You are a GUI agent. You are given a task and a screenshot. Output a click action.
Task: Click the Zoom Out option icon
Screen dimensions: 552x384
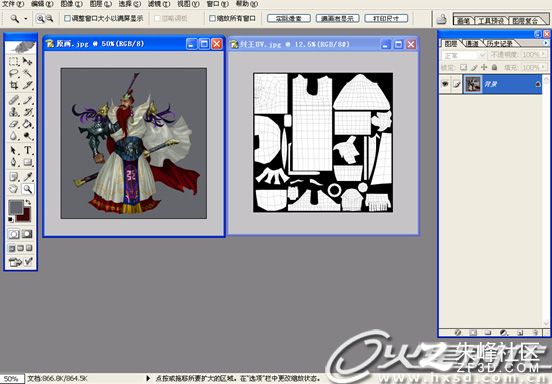(x=50, y=18)
